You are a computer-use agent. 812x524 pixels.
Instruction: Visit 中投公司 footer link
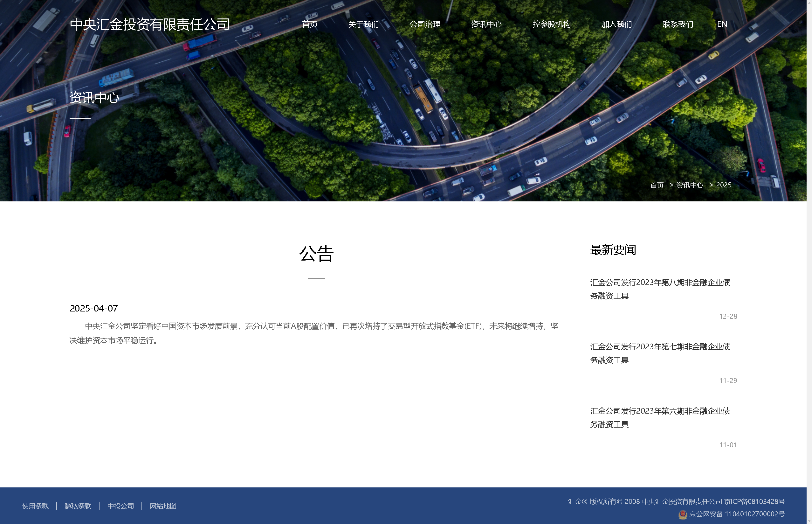pos(120,506)
